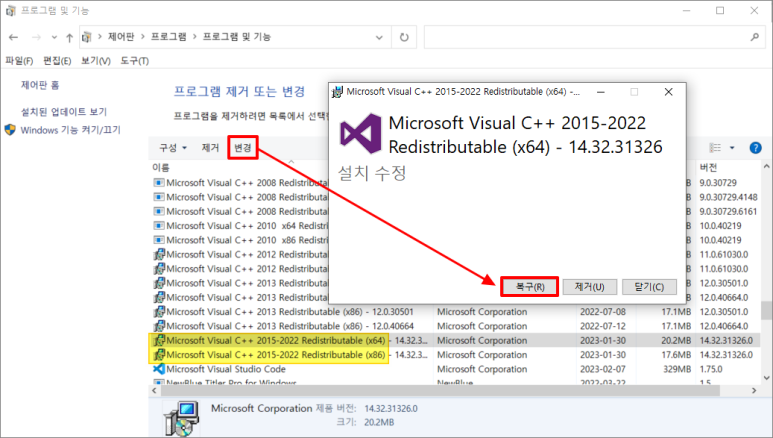The height and width of the screenshot is (438, 773).
Task: Go up one folder level
Action: pyautogui.click(x=70, y=37)
